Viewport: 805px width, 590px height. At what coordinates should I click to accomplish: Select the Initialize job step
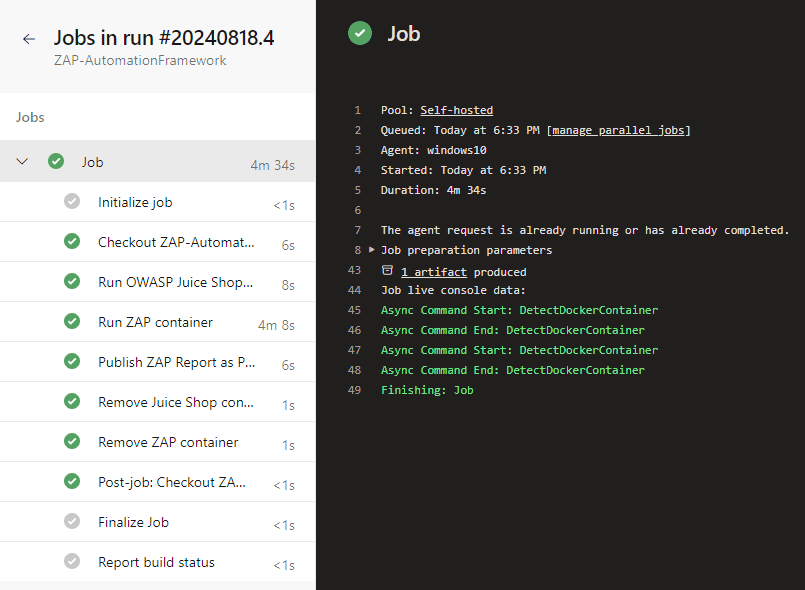click(158, 202)
